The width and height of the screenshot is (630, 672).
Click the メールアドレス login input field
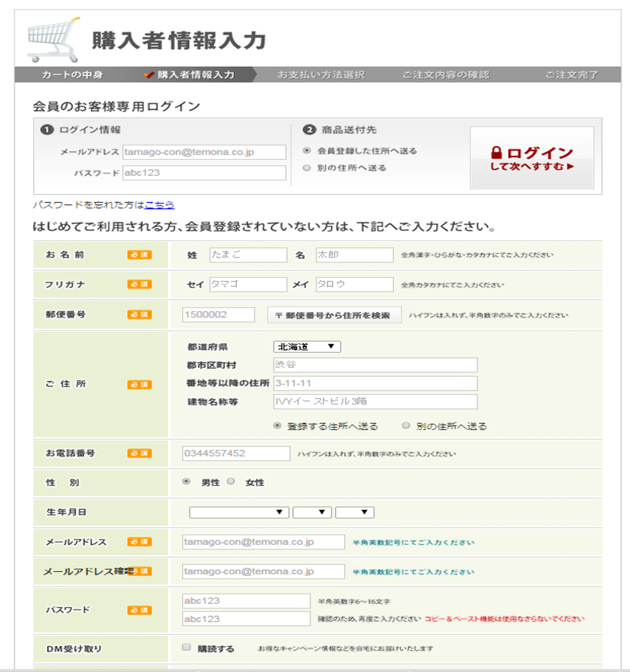tap(207, 152)
